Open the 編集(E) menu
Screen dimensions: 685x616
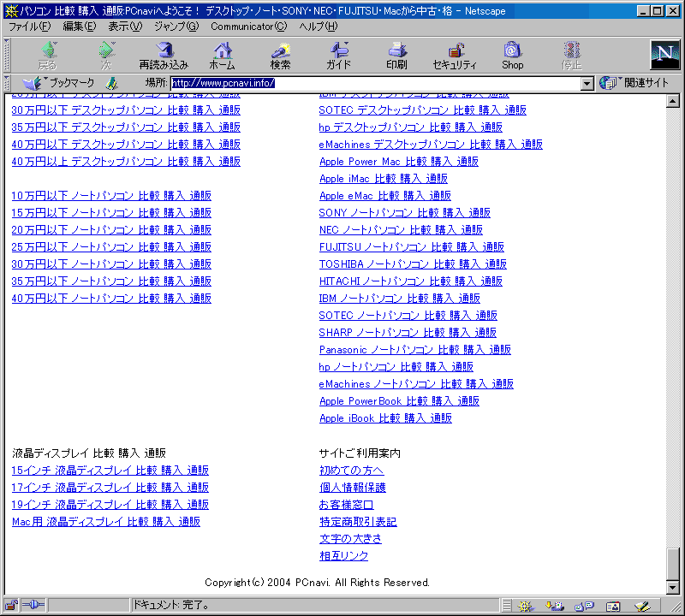coord(80,27)
